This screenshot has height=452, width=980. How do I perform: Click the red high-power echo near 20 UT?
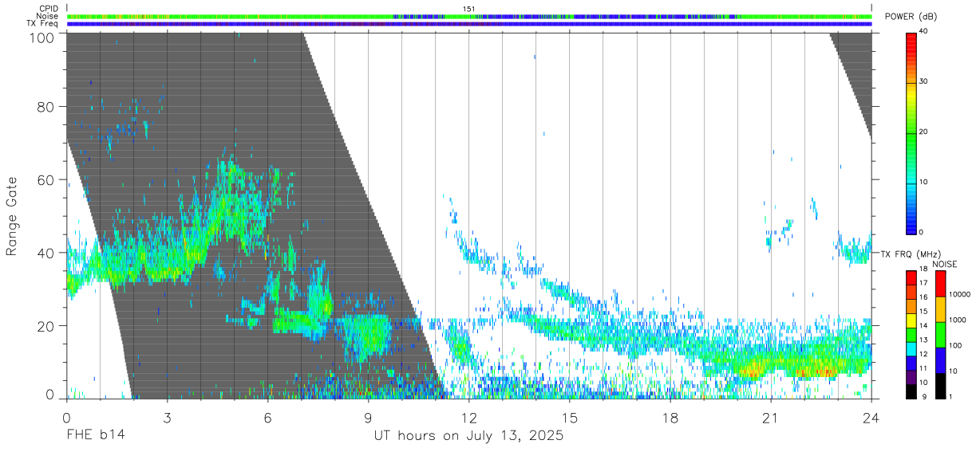point(752,371)
